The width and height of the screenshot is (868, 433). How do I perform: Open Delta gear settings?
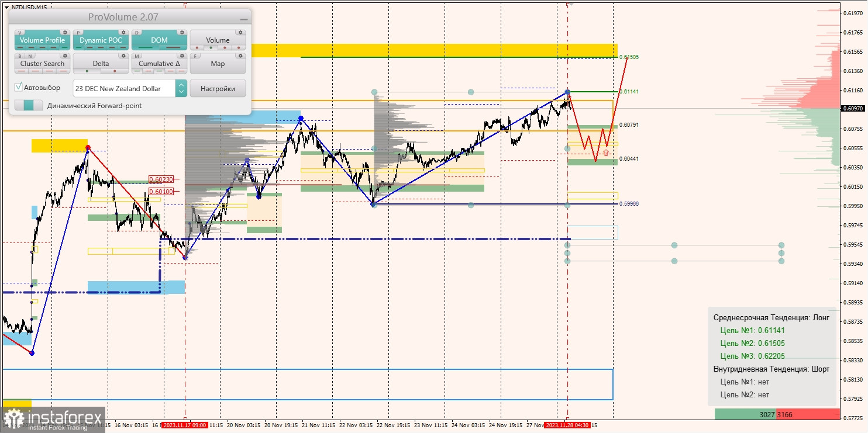(123, 56)
